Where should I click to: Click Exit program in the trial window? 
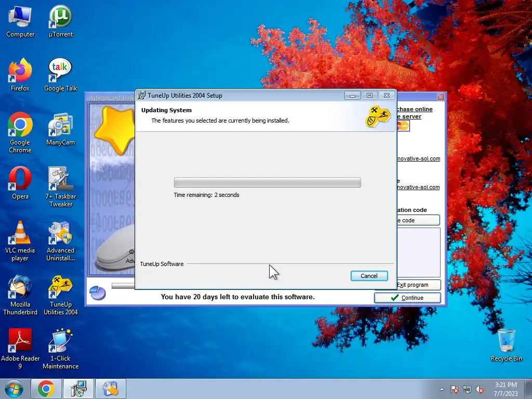pyautogui.click(x=418, y=285)
